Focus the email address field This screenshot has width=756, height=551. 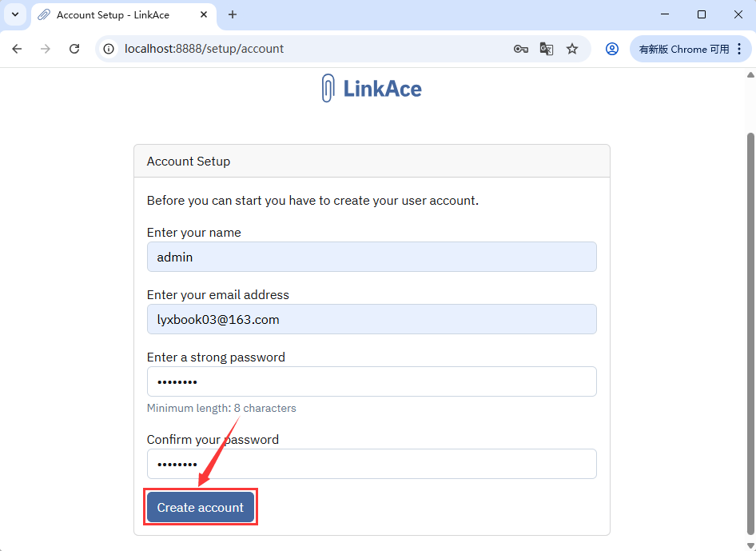(372, 319)
